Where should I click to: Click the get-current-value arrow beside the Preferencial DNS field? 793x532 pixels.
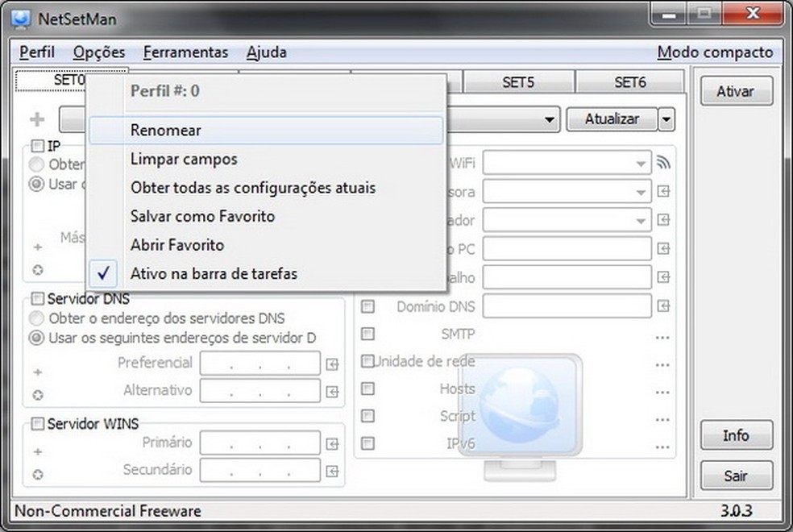pos(332,364)
